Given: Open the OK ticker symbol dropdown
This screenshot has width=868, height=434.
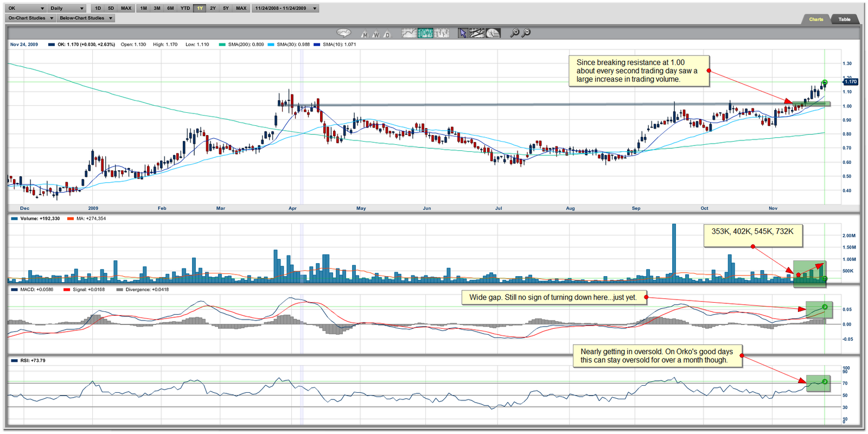Looking at the screenshot, I should (x=27, y=8).
